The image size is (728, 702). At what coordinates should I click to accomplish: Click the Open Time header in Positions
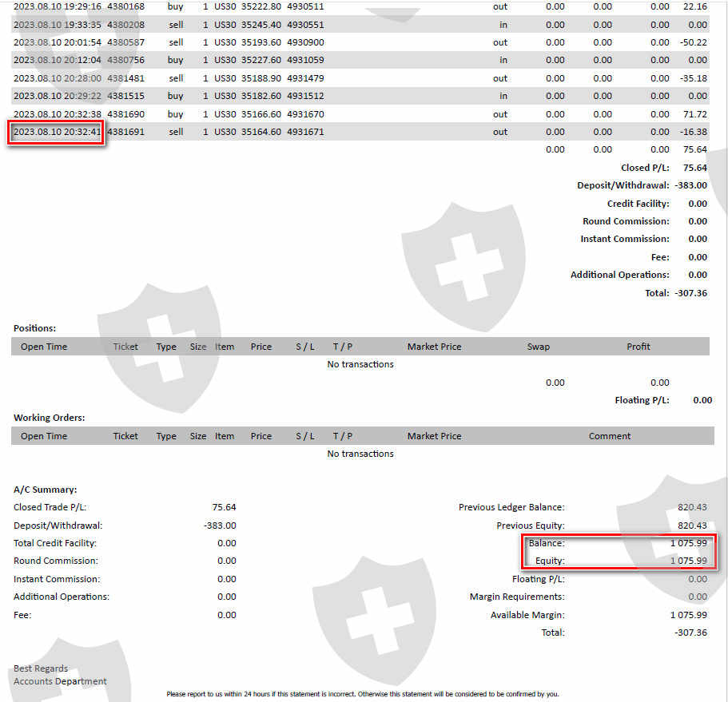tap(44, 347)
